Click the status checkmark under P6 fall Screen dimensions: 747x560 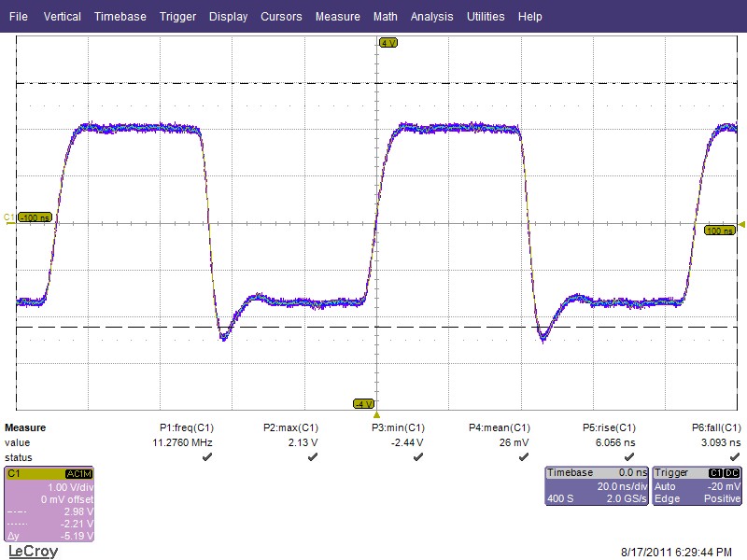tap(735, 457)
